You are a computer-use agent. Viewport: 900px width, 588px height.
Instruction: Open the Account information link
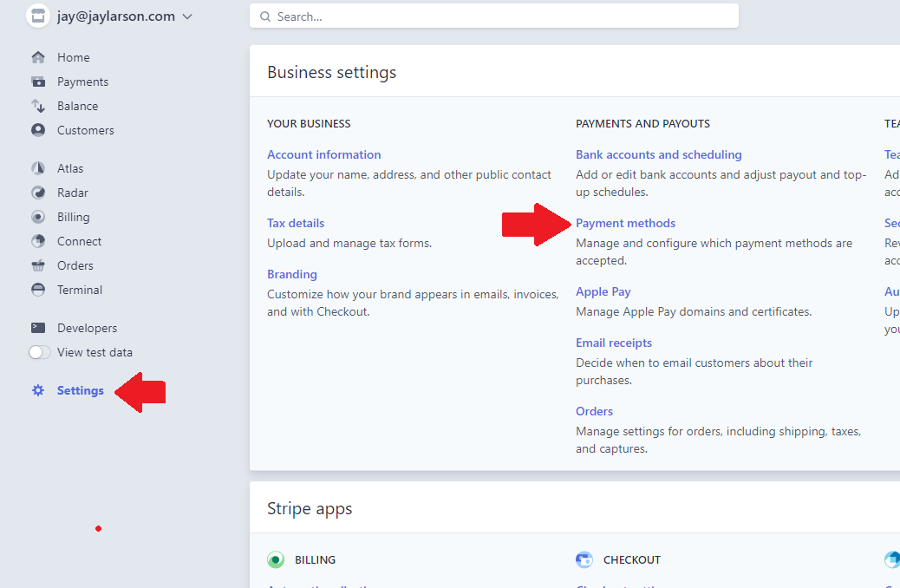pos(323,154)
